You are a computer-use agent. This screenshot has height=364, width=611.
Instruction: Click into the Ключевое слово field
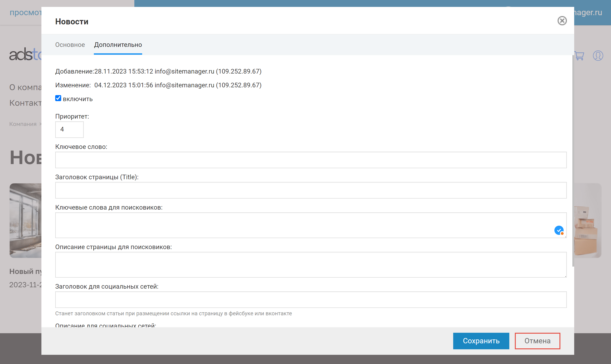pyautogui.click(x=311, y=160)
